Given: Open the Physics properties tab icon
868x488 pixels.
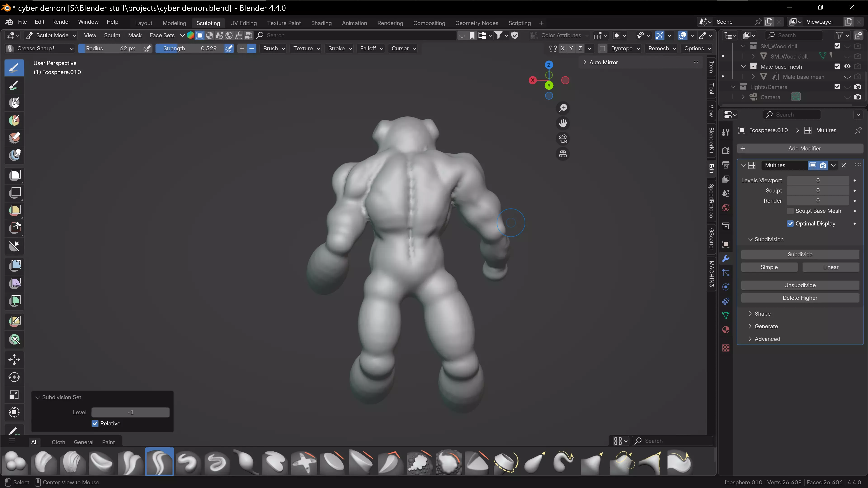Looking at the screenshot, I should [726, 287].
